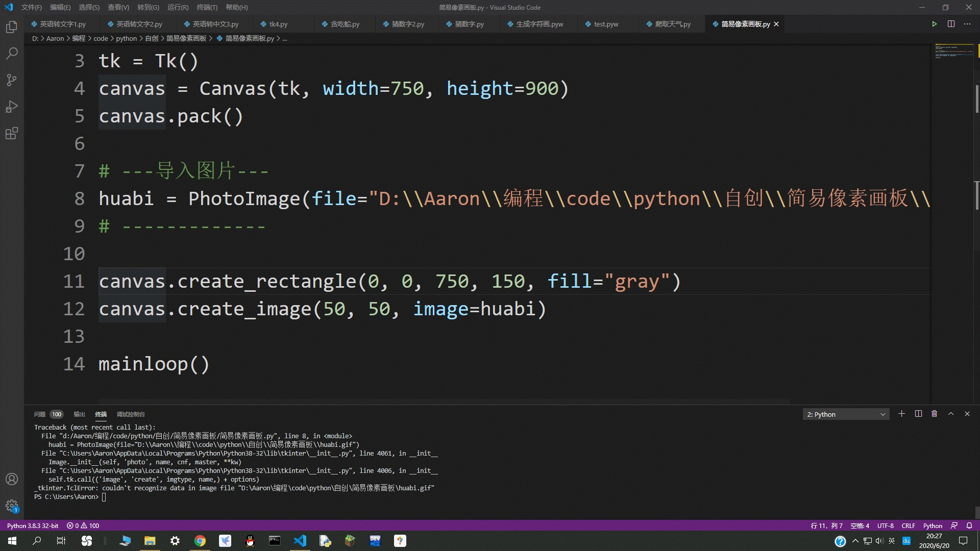This screenshot has height=551, width=980.
Task: Open the 调试控制台 debug console tab
Action: pyautogui.click(x=131, y=414)
